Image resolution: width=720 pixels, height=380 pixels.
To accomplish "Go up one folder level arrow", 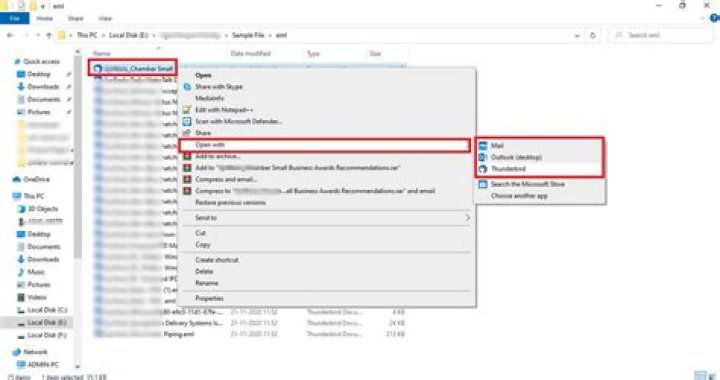I will [49, 35].
